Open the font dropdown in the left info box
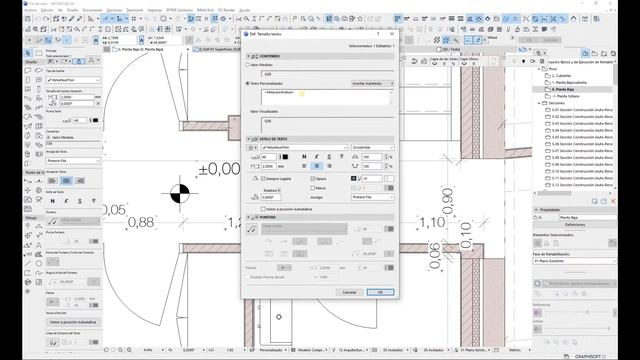This screenshot has width=640, height=360. pyautogui.click(x=73, y=80)
